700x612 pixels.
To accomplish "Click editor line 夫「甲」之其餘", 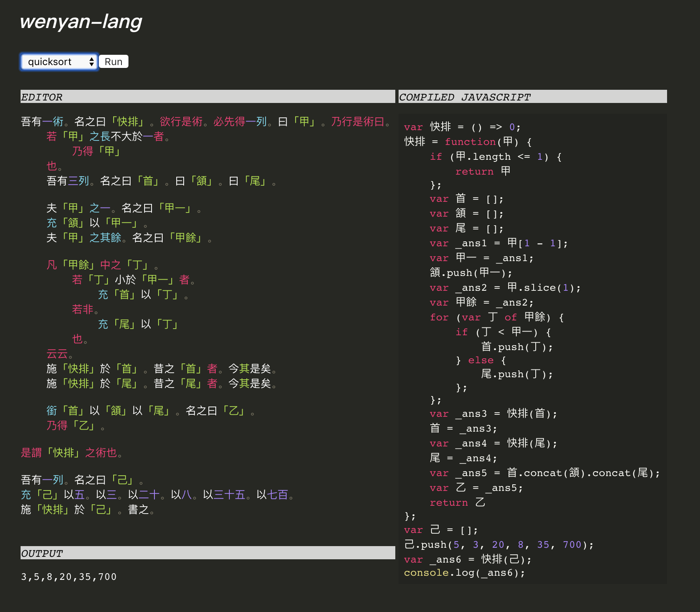I will tap(129, 238).
